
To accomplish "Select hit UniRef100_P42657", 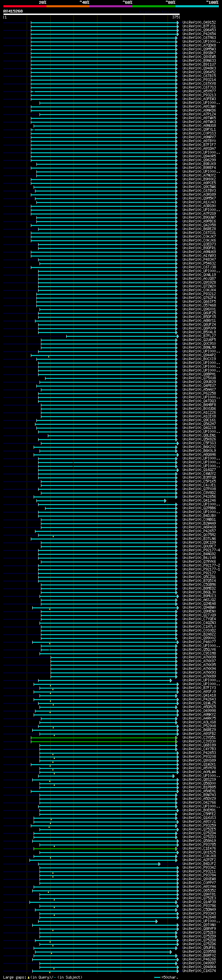I will click(x=199, y=531).
